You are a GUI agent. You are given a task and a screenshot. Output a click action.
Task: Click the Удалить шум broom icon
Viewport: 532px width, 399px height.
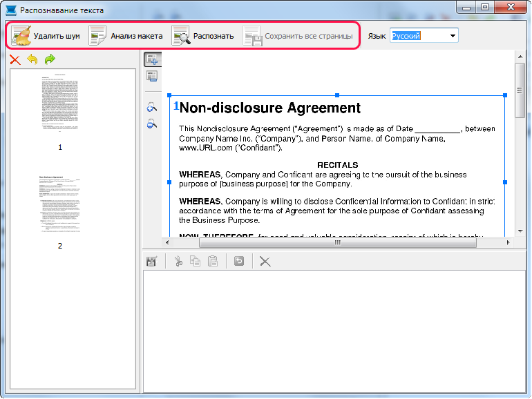[21, 36]
